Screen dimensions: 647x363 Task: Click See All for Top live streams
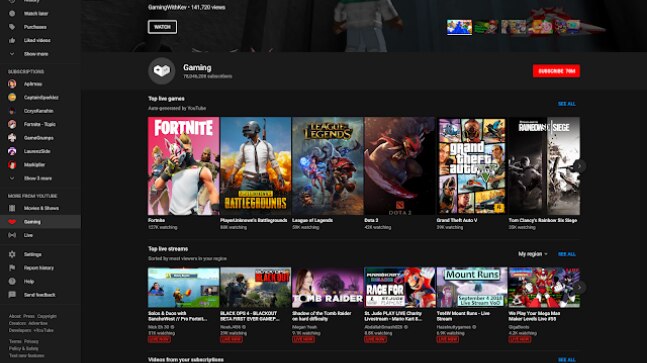pos(567,254)
